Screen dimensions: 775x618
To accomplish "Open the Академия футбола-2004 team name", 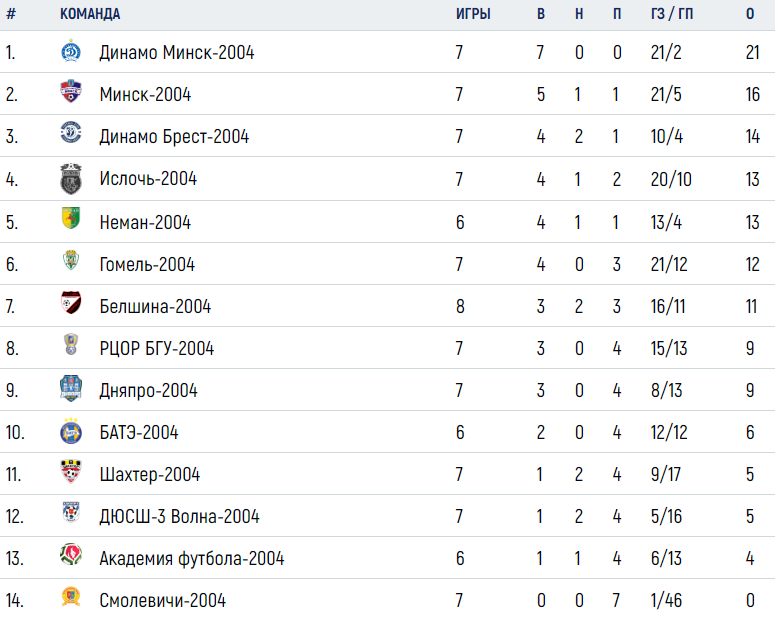I will pos(192,559).
